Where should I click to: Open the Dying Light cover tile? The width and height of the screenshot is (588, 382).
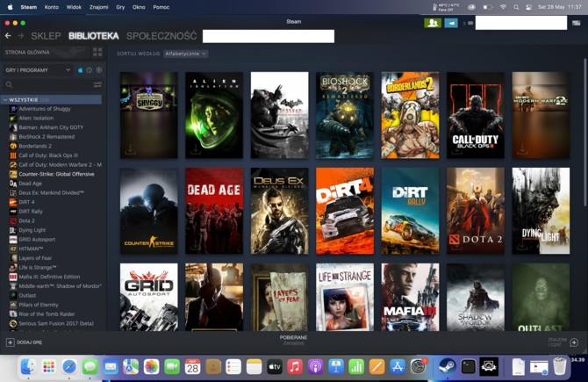tap(541, 211)
